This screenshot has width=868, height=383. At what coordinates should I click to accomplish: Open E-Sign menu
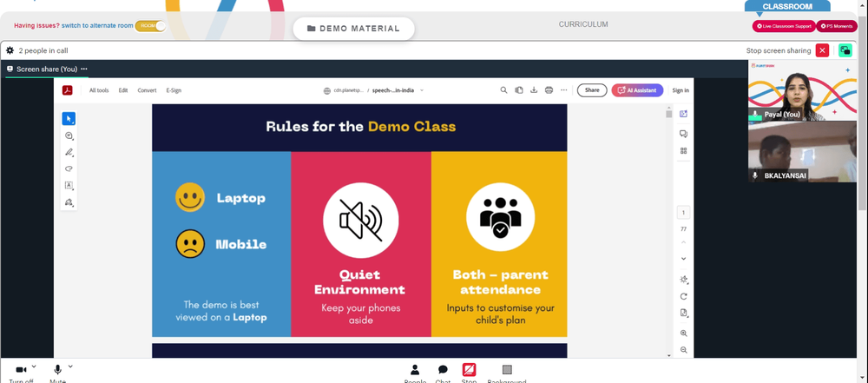pyautogui.click(x=174, y=90)
